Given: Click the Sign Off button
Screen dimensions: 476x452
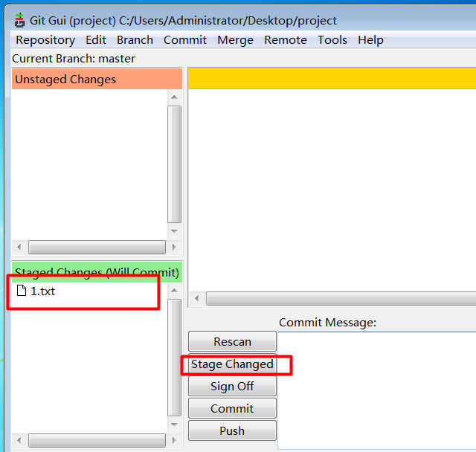Looking at the screenshot, I should (232, 386).
